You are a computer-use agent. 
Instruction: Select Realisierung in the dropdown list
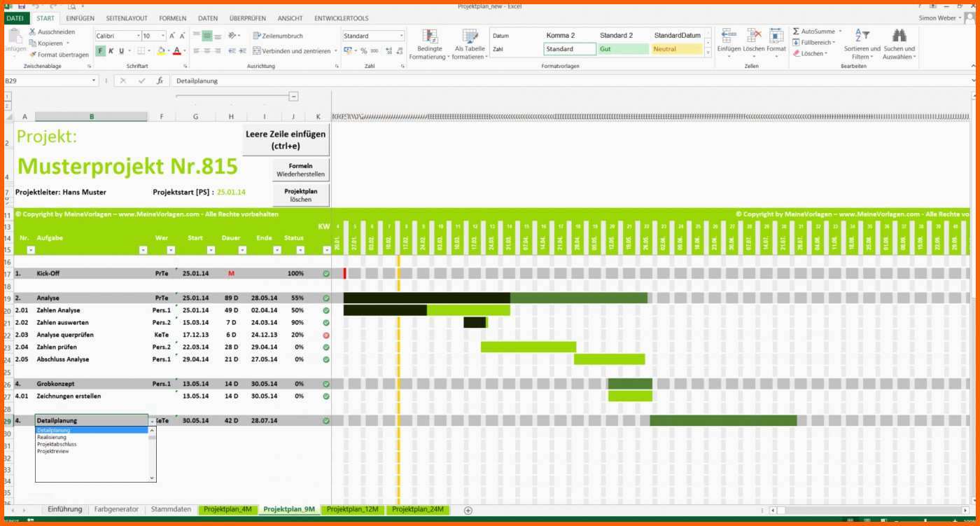pyautogui.click(x=52, y=437)
